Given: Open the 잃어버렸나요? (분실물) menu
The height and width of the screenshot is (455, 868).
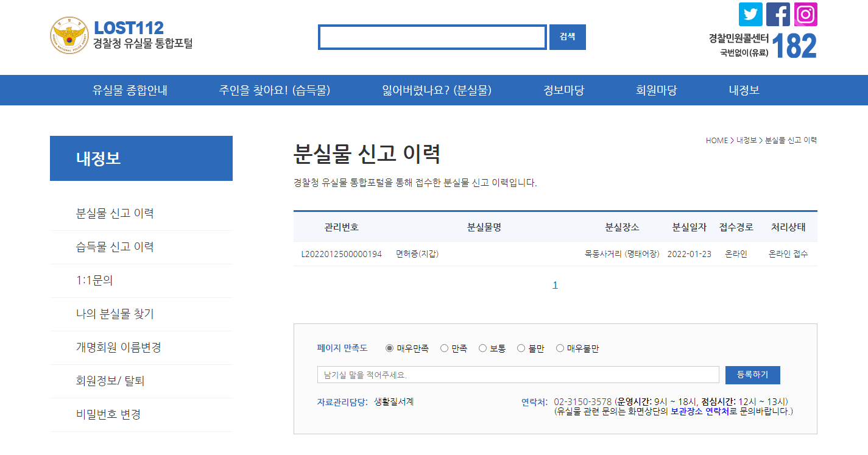Looking at the screenshot, I should [x=437, y=90].
